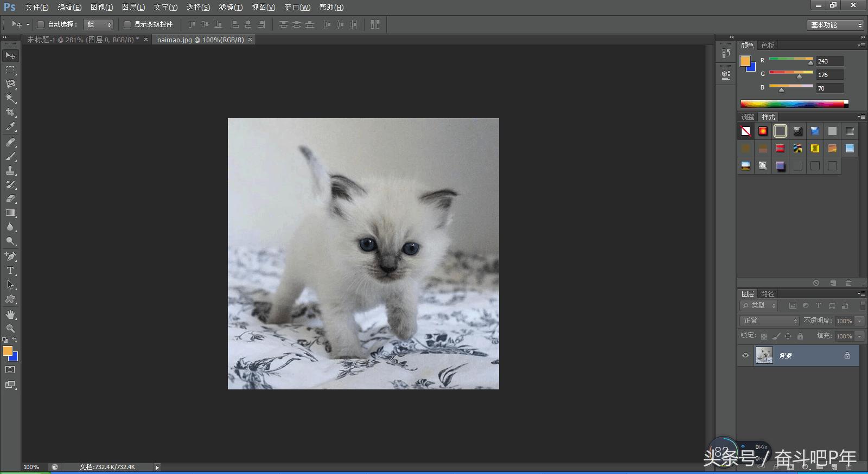Switch to the 路径 Paths panel tab

pos(768,293)
